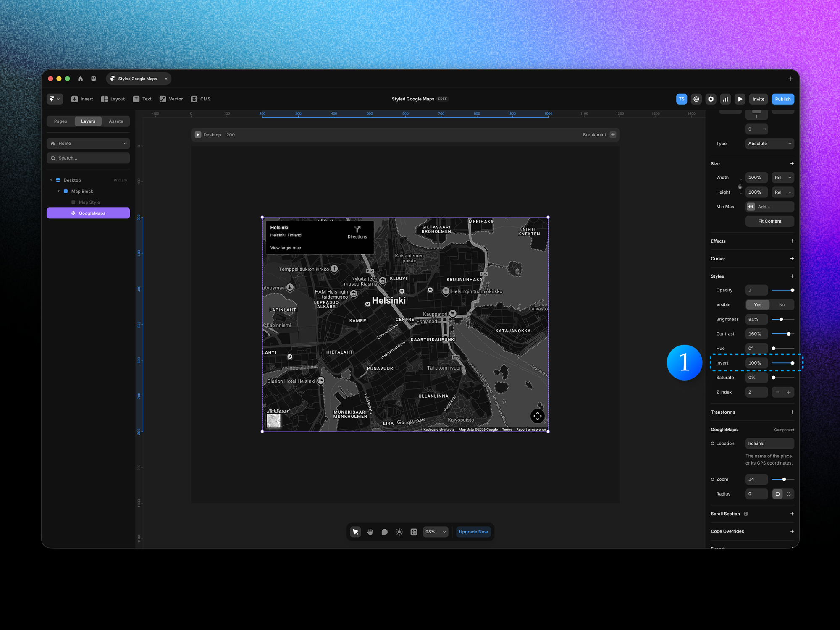
Task: Switch to the Pages tab
Action: pos(60,121)
